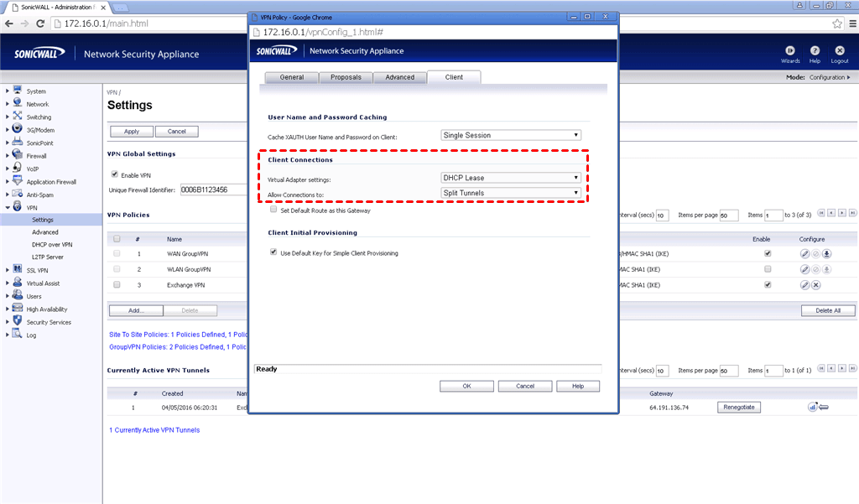The width and height of the screenshot is (859, 504).
Task: Open the Allow Connections to dropdown
Action: coord(511,193)
